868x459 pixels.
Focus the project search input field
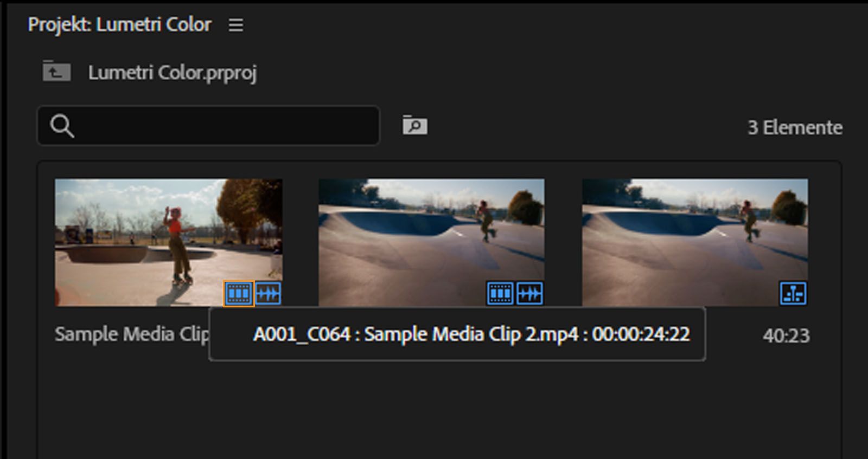208,126
